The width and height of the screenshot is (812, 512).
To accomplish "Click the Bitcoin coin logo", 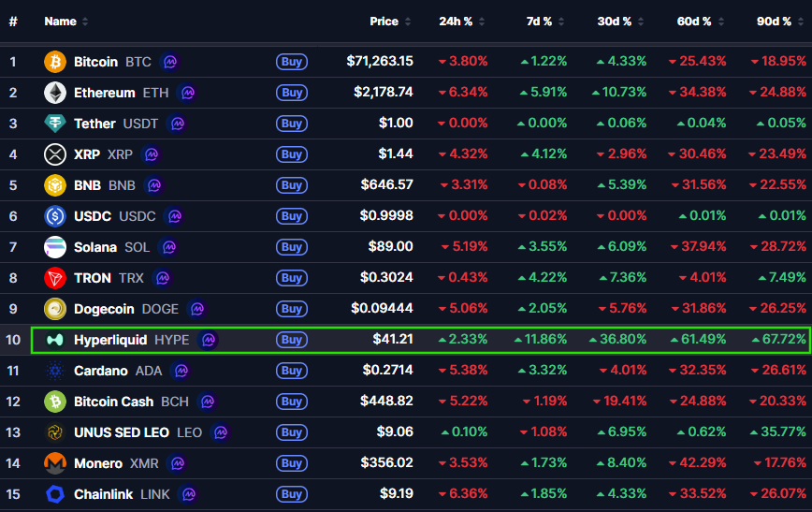I will (55, 62).
